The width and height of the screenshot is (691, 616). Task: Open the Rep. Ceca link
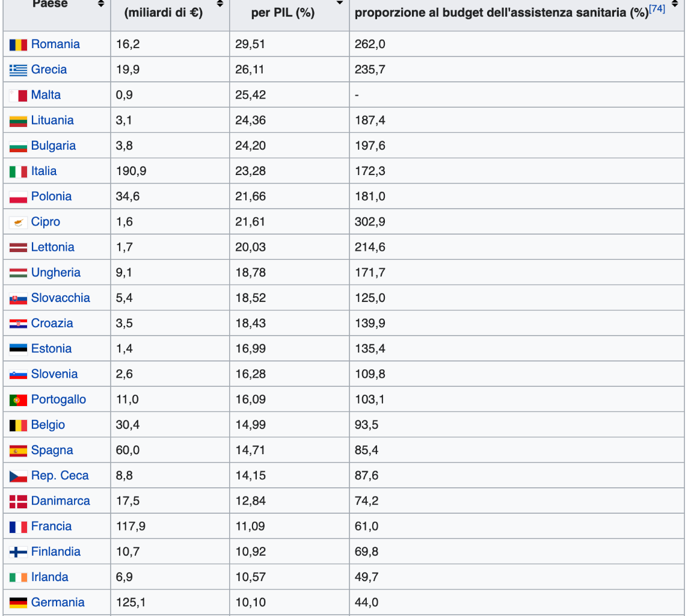[x=60, y=476]
